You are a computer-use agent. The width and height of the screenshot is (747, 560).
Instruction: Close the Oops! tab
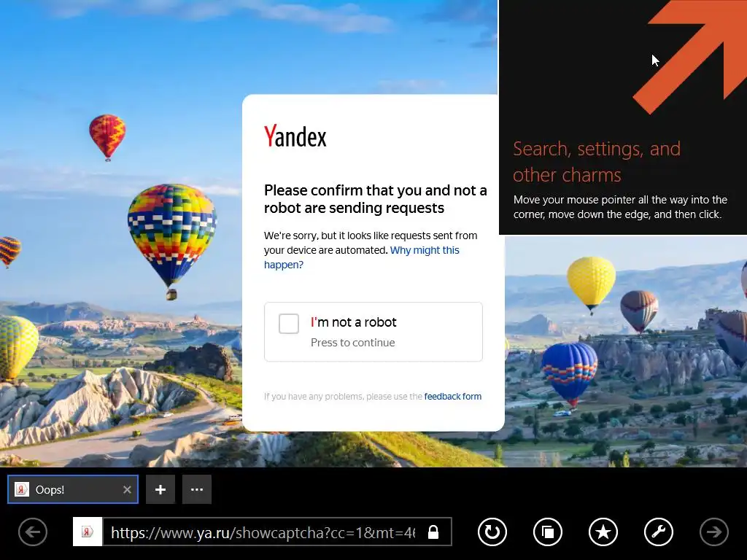click(x=127, y=489)
